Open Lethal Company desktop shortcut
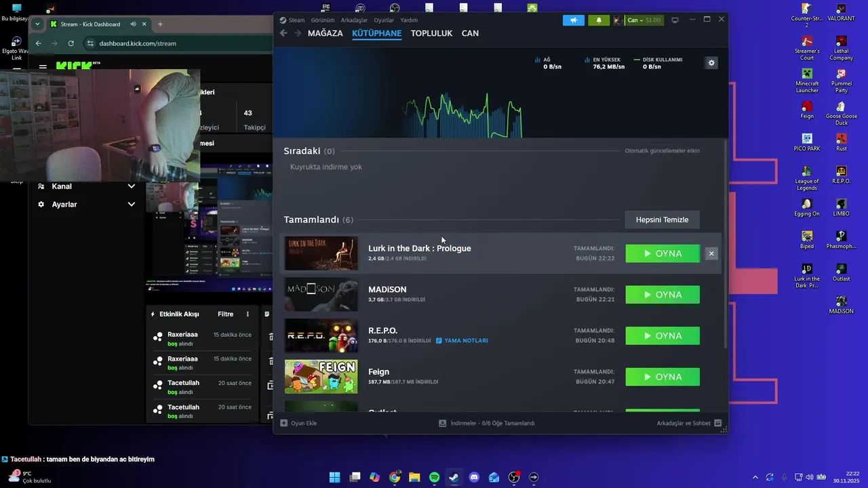Screen dimensions: 868x488 point(841,48)
